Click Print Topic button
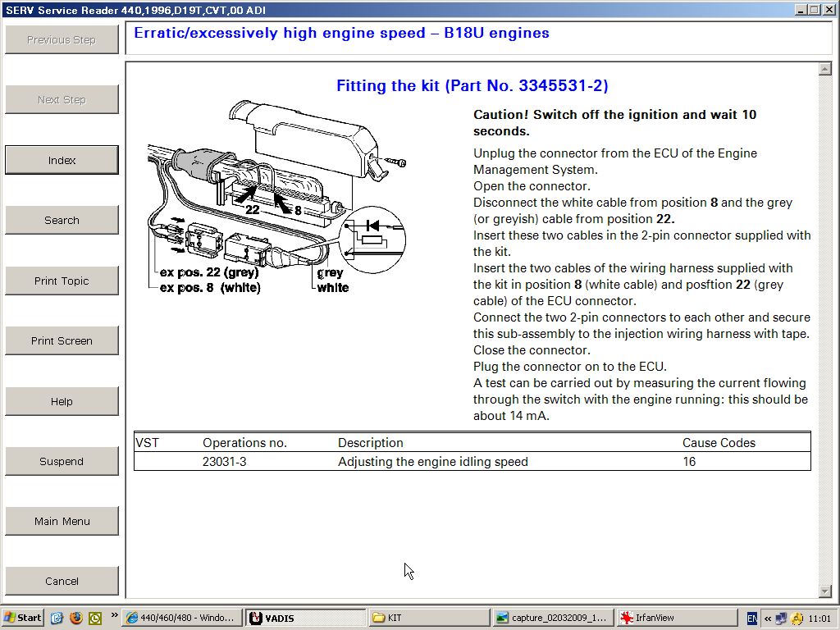840x630 pixels. click(62, 281)
